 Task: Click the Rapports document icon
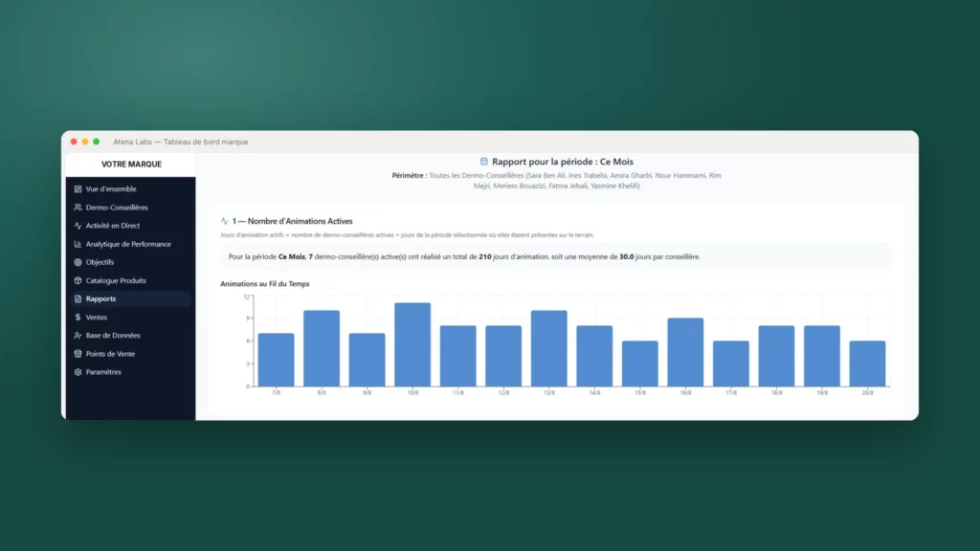[78, 298]
